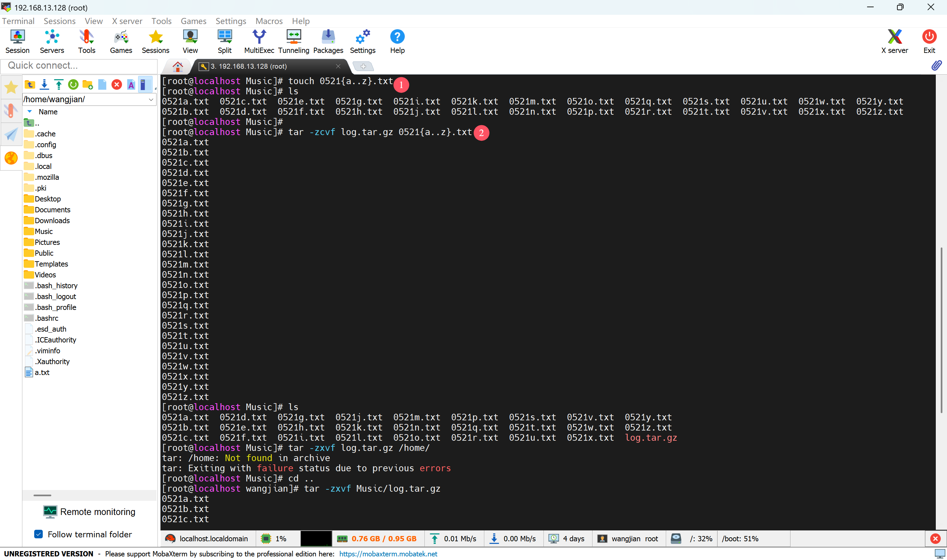Open the Macros paper-plane sidebar tab
Viewport: 947px width, 560px height.
point(11,134)
